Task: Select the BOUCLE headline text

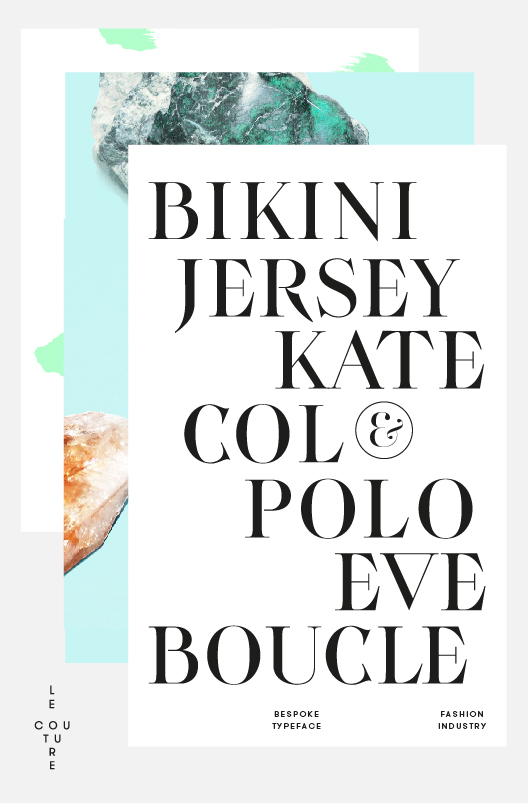Action: (308, 656)
